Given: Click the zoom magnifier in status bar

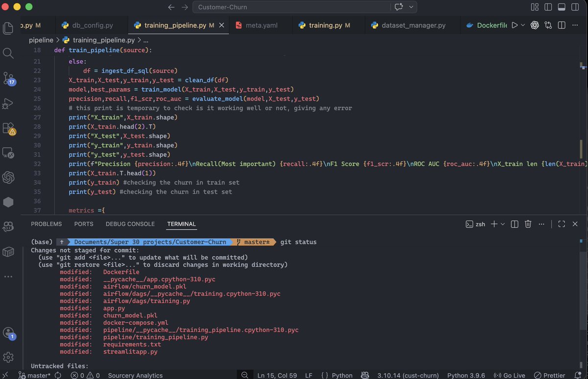Looking at the screenshot, I should coord(244,375).
